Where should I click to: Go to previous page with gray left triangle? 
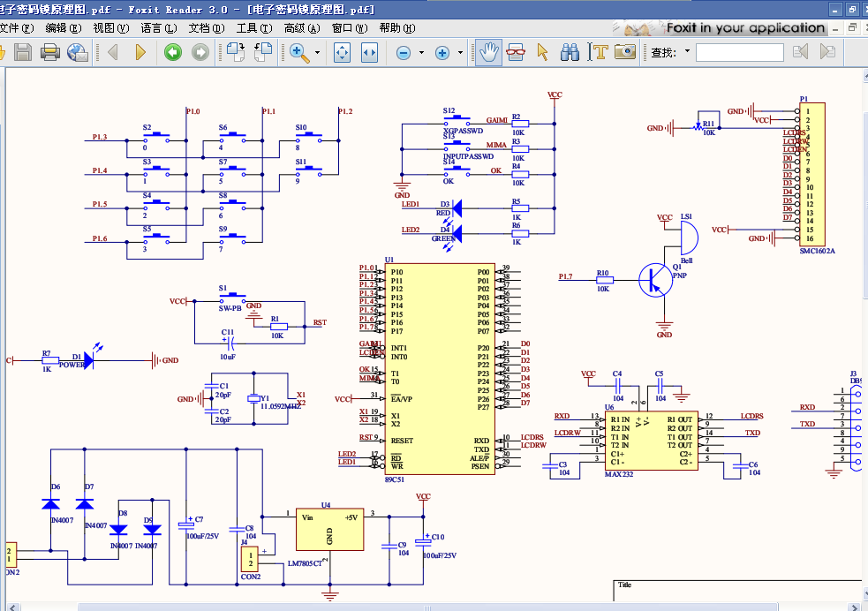[x=113, y=53]
